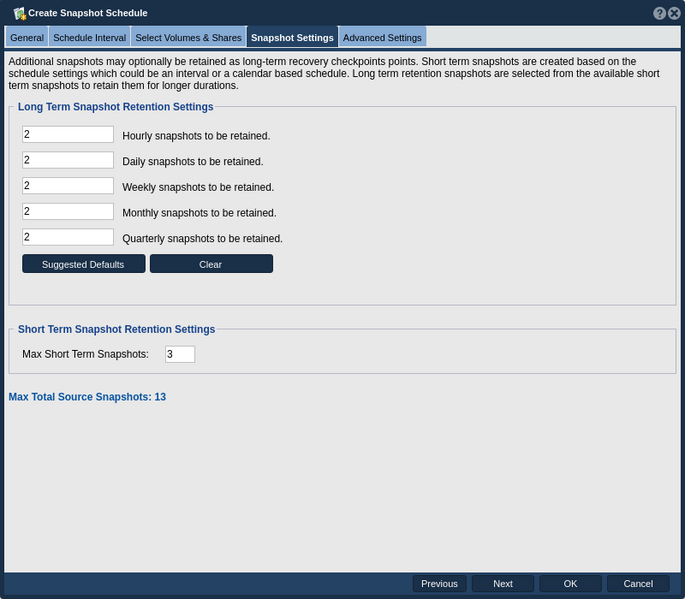Advance with the Next button
685x599 pixels.
503,584
